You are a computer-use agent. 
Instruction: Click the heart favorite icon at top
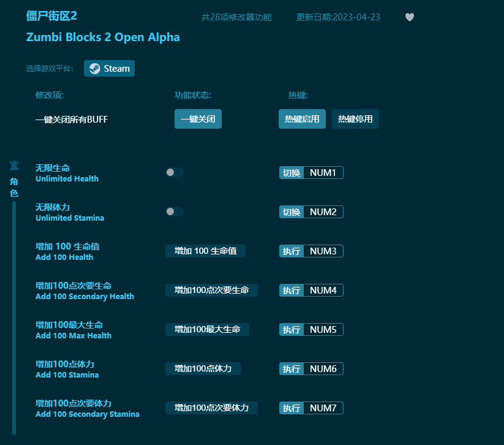tap(409, 18)
